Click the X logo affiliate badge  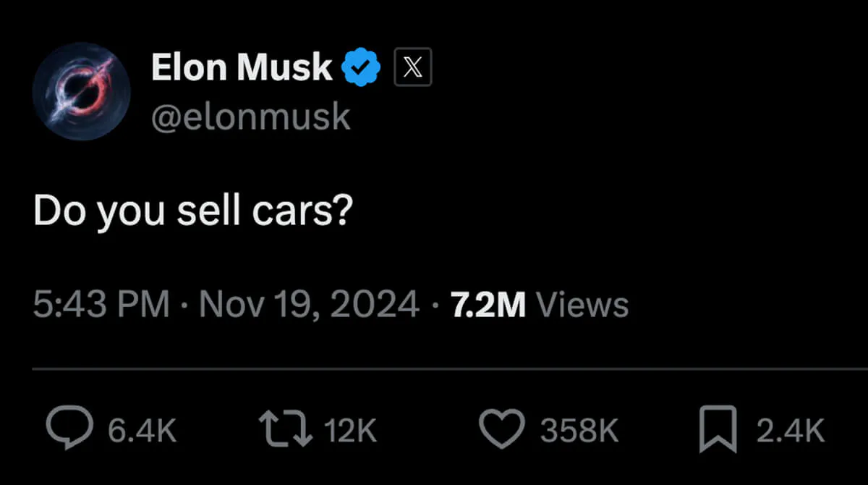pos(412,67)
